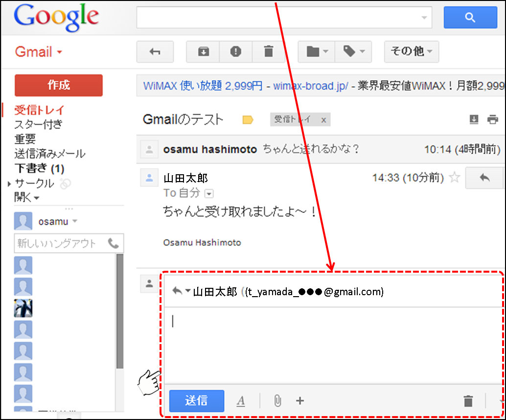Open the その他 dropdown menu
This screenshot has height=420, width=506.
pos(411,51)
